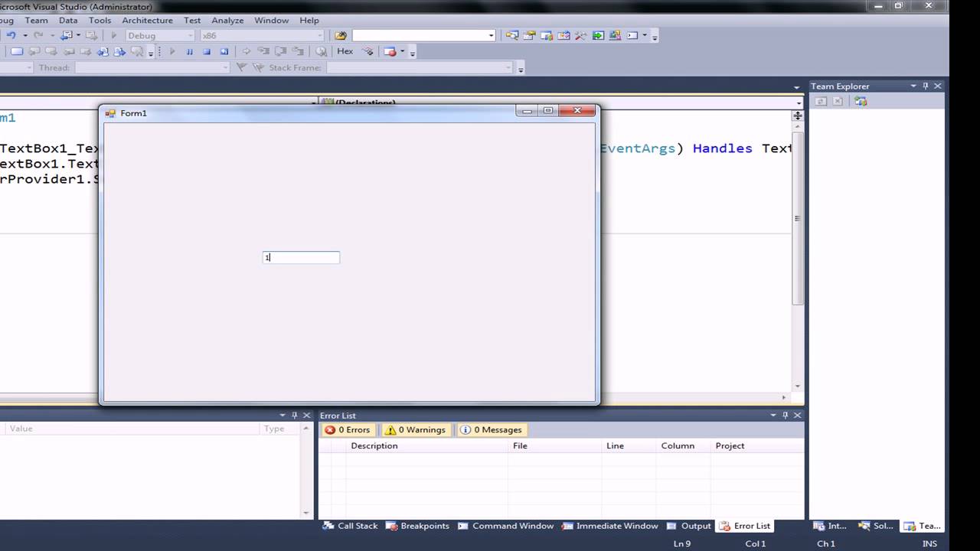Viewport: 980px width, 551px height.
Task: Open the (Declarations) member dropdown in editor
Action: click(799, 102)
